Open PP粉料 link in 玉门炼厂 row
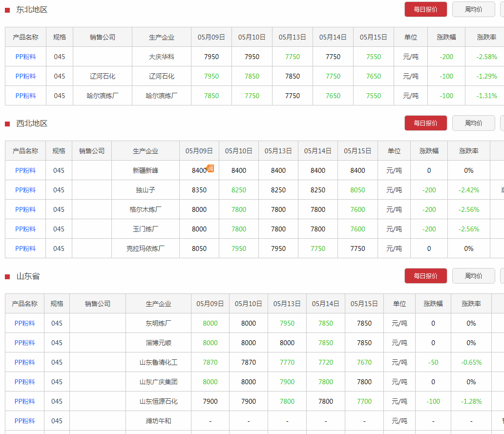Viewport: 504px width, 434px height. pos(25,229)
